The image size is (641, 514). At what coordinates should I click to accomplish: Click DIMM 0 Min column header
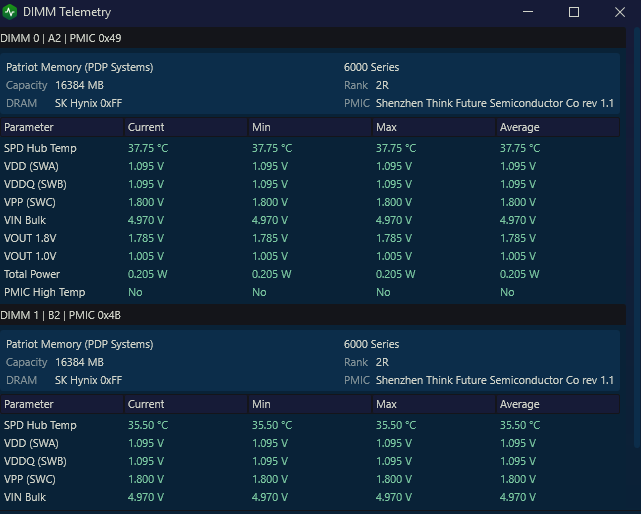click(x=310, y=127)
